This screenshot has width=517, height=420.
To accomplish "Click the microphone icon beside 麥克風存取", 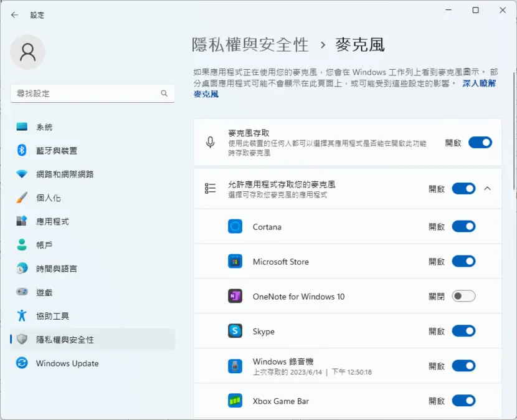I will (211, 143).
